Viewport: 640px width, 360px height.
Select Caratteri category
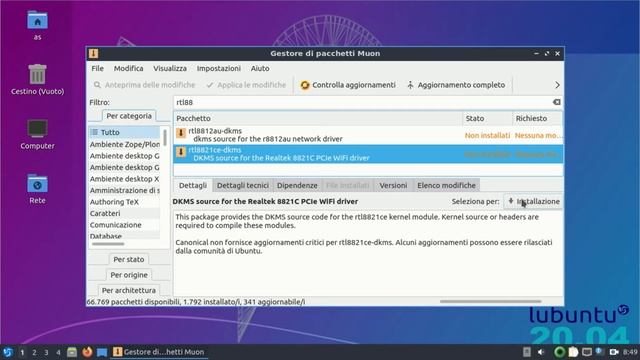124,213
